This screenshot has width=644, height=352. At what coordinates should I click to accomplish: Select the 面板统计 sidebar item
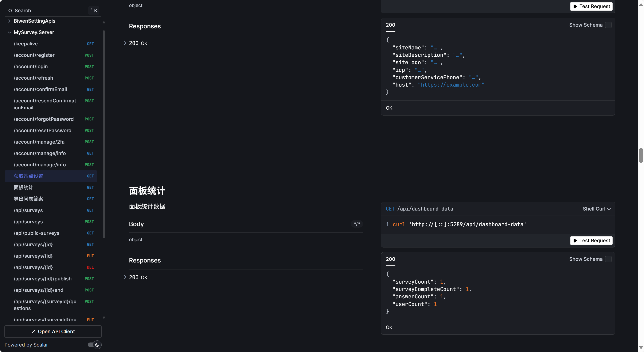click(23, 188)
